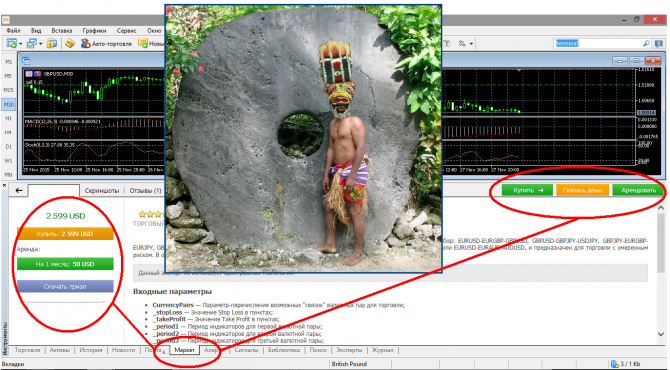The image size is (670, 370).
Task: Toggle Авто-торговля auto-trading button
Action: 106,44
